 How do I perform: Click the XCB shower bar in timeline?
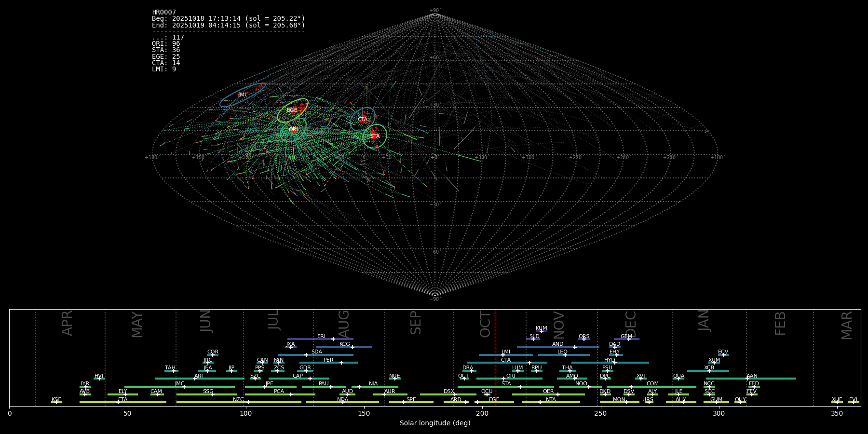708,371
